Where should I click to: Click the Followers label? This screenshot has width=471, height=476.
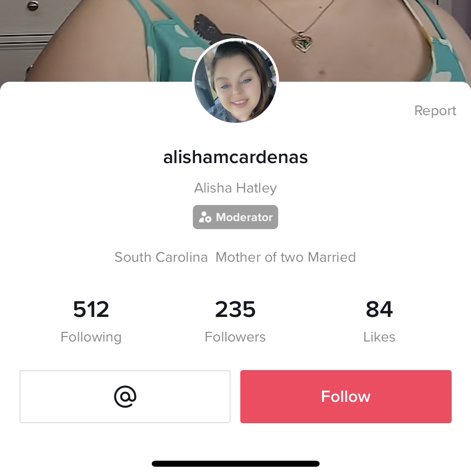tap(235, 337)
